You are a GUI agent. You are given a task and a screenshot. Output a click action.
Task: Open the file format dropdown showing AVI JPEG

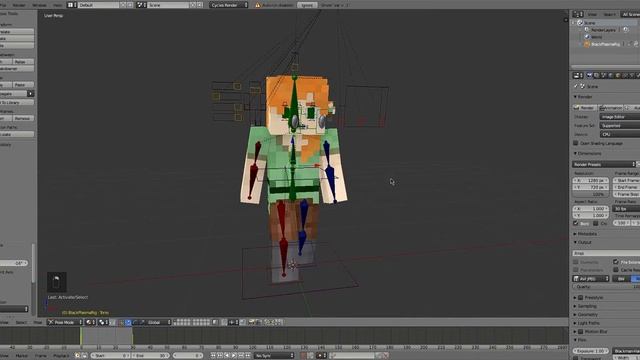click(591, 278)
